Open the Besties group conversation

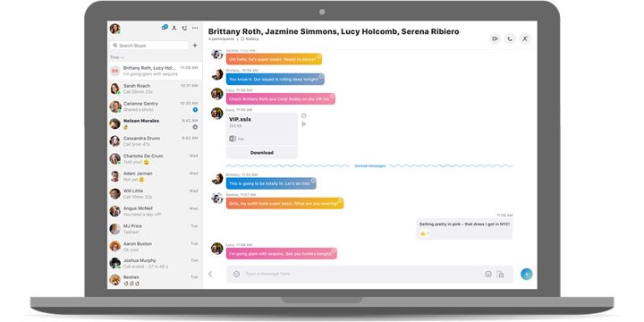point(155,280)
